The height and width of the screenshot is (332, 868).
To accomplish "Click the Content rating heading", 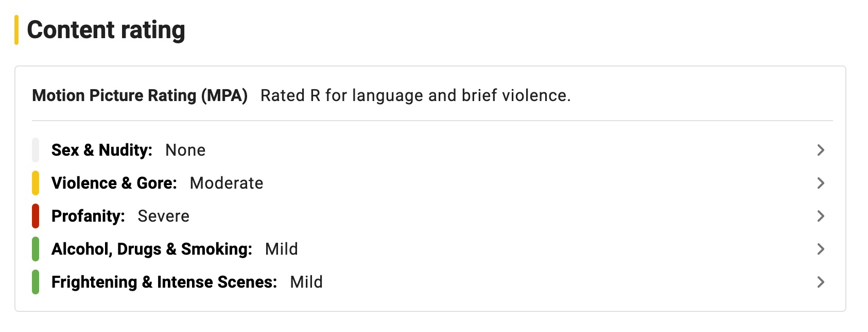I will coord(106,30).
